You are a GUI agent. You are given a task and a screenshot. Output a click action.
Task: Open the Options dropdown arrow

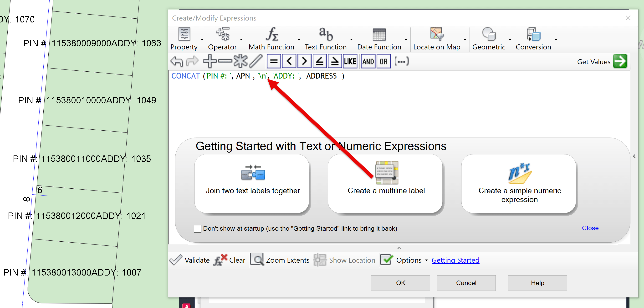point(426,260)
